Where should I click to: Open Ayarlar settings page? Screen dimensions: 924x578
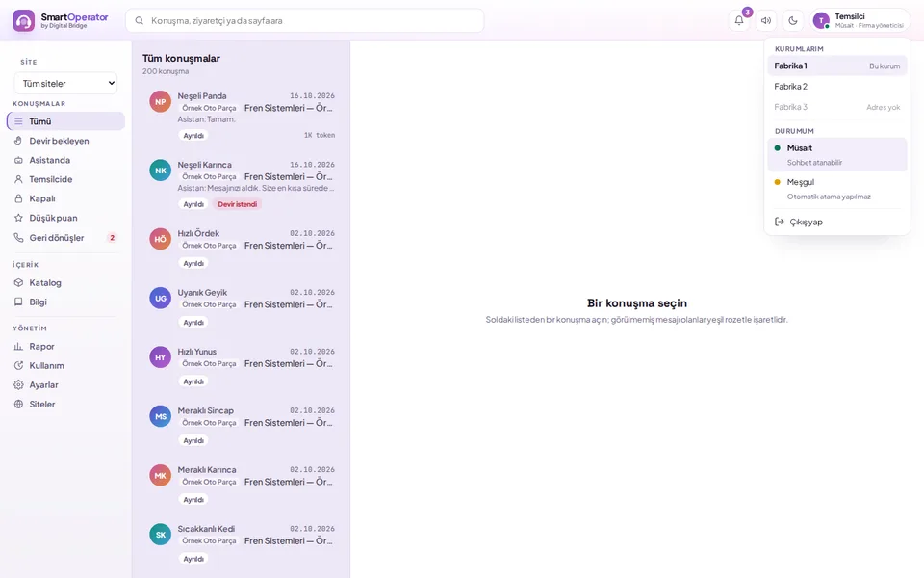(66, 384)
